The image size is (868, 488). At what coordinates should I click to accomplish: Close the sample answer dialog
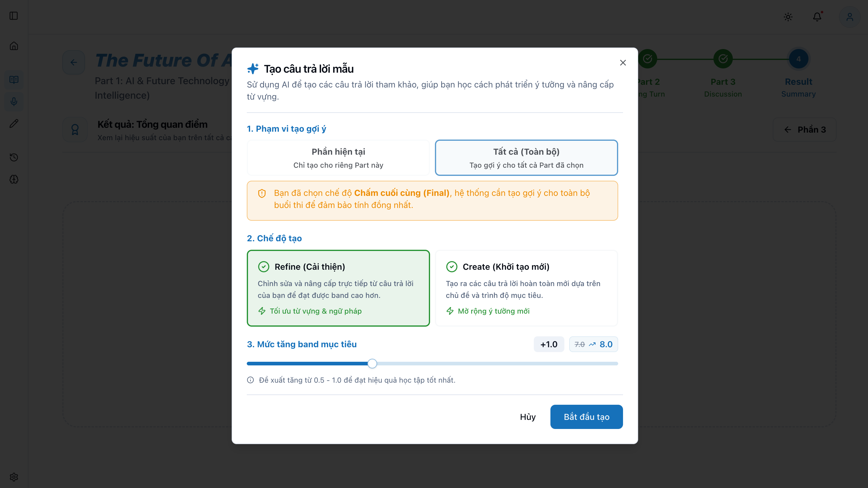coord(623,63)
